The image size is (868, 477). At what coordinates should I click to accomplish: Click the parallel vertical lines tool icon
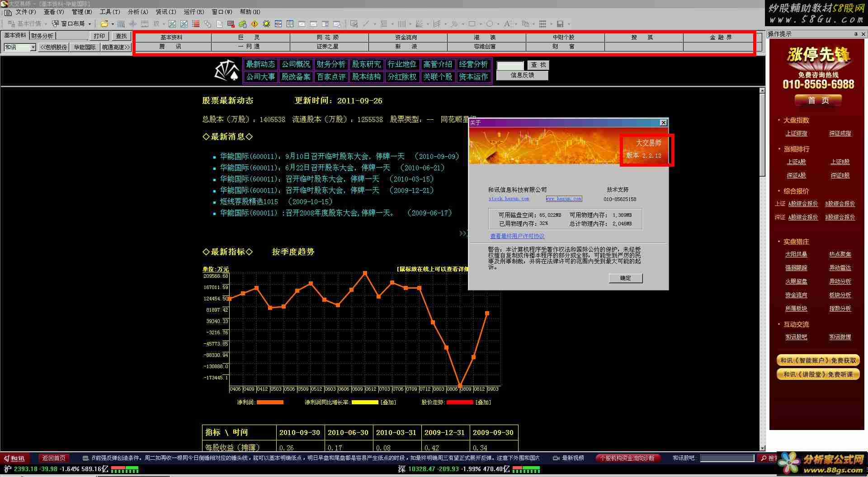[x=401, y=23]
